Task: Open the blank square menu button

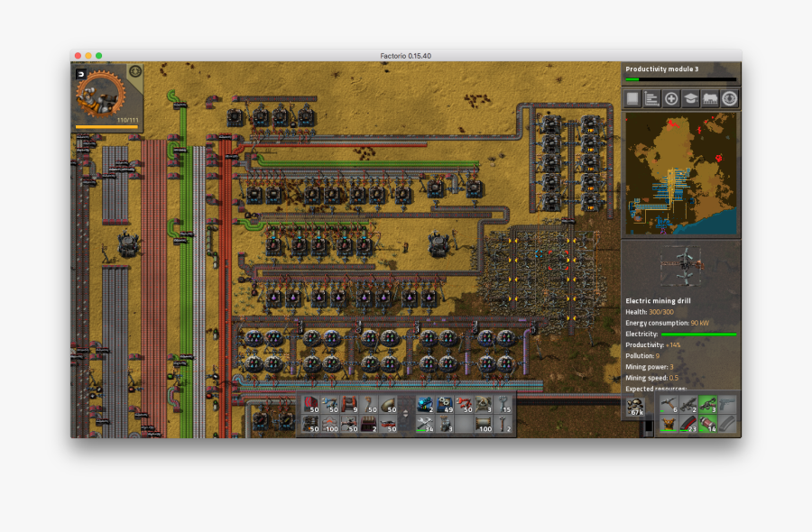Action: point(632,99)
